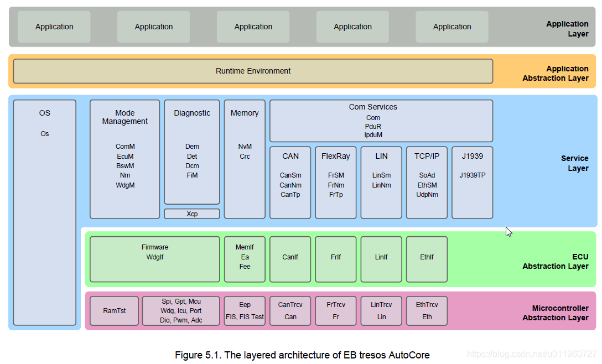The image size is (602, 364).
Task: Click the CanIf box
Action: tap(290, 259)
